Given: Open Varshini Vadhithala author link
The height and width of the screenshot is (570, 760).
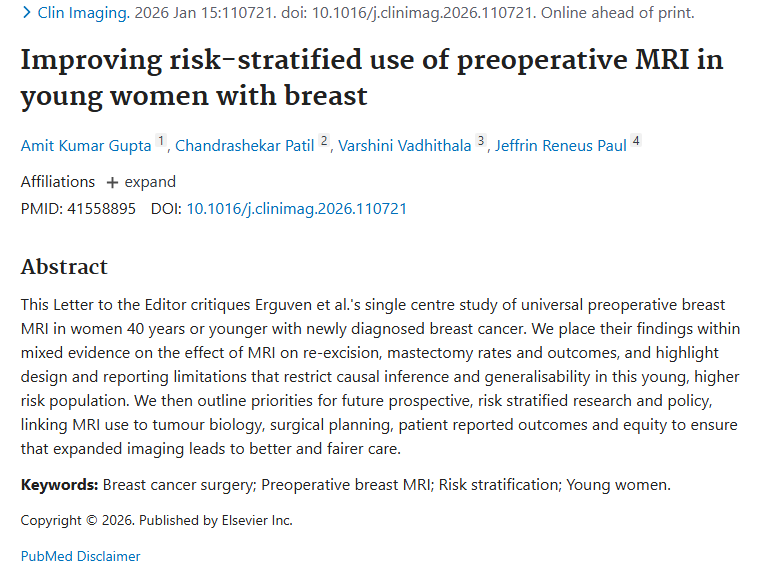Looking at the screenshot, I should pos(404,146).
